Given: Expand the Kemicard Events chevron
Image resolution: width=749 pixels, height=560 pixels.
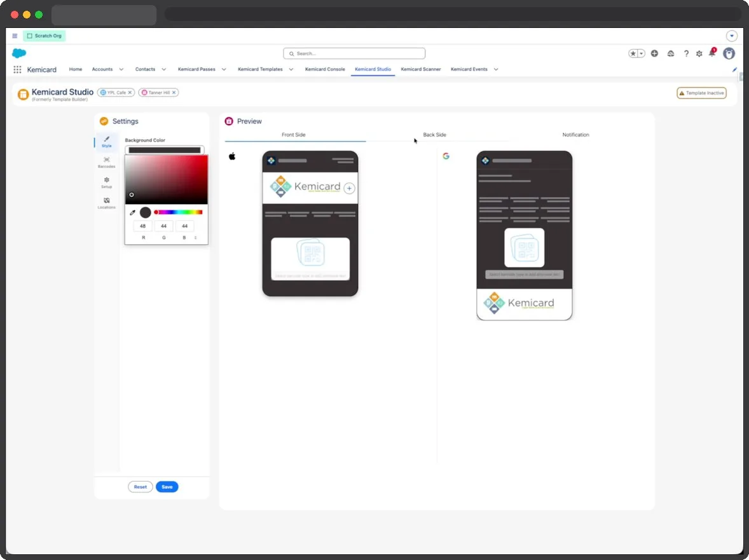Looking at the screenshot, I should tap(496, 69).
